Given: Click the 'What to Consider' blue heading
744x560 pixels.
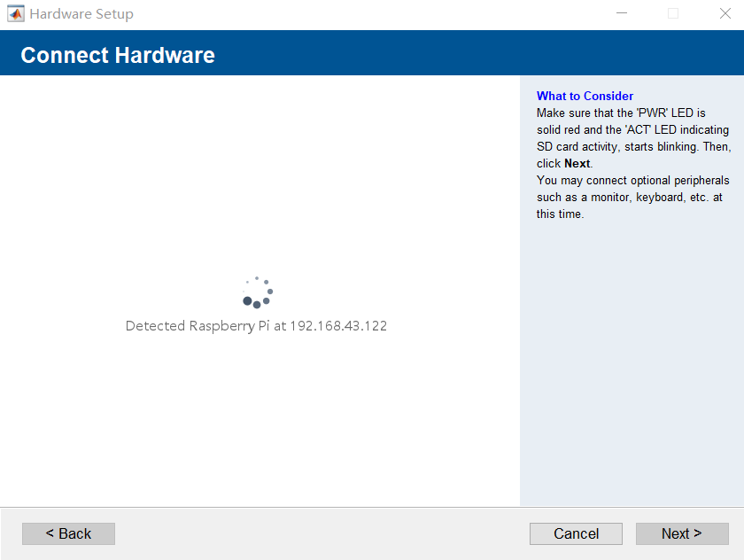Looking at the screenshot, I should 585,96.
